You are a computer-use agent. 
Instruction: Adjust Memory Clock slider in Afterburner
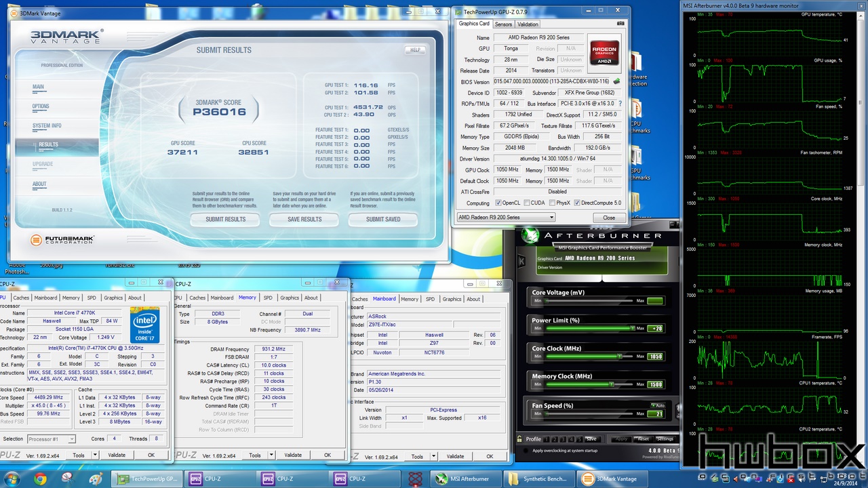pos(589,384)
